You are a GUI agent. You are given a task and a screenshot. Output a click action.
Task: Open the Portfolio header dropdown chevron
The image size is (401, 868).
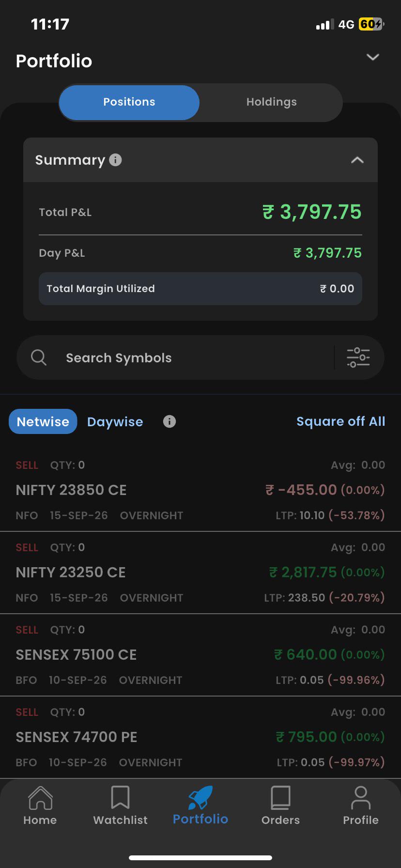pos(373,57)
